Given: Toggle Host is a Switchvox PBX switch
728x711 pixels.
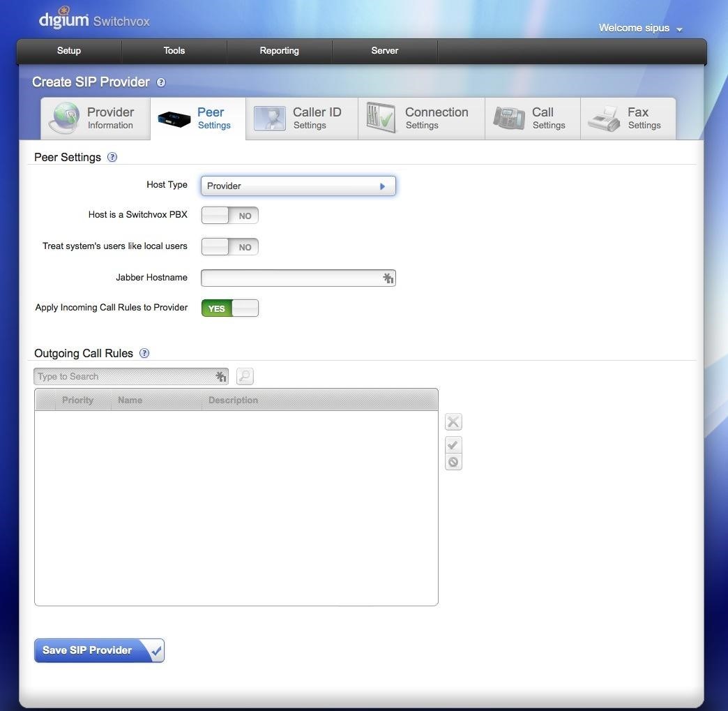Looking at the screenshot, I should [230, 216].
